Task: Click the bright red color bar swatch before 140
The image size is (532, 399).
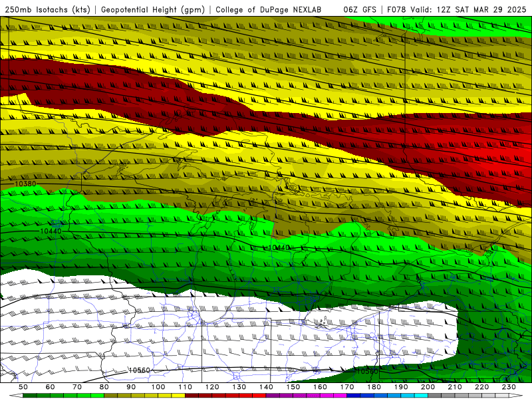Action: pos(259,396)
